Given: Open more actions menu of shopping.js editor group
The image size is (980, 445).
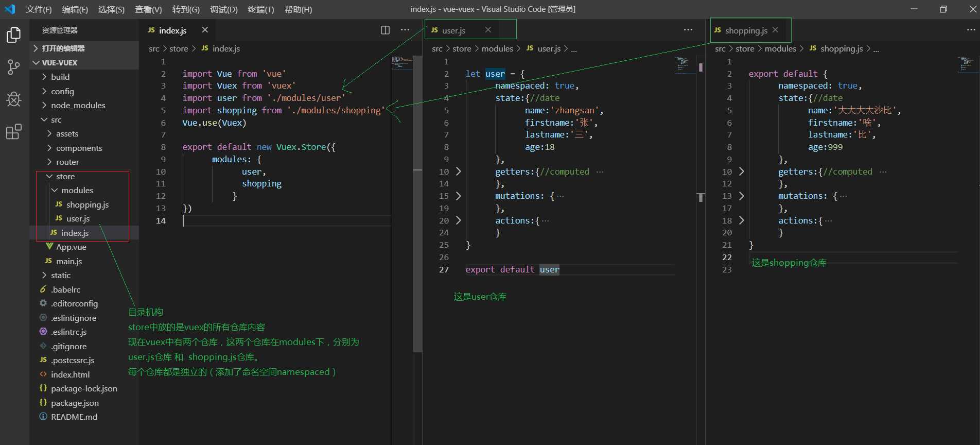Looking at the screenshot, I should pos(971,30).
